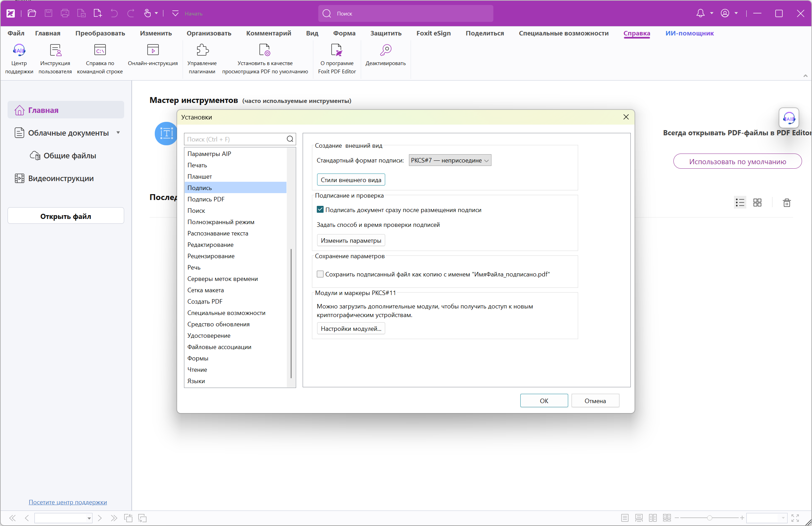Open About Foxit PDF Editor icon
The height and width of the screenshot is (526, 812).
pos(337,50)
